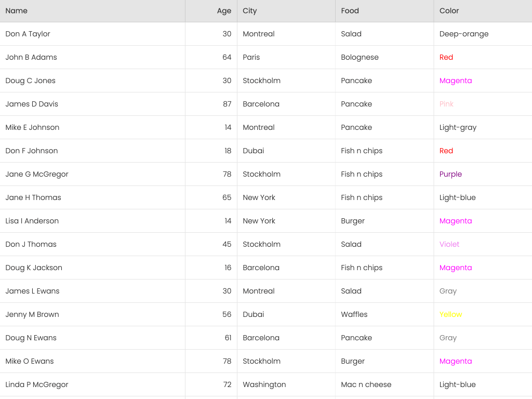The width and height of the screenshot is (532, 399).
Task: Select the Paris city cell
Action: [x=251, y=57]
